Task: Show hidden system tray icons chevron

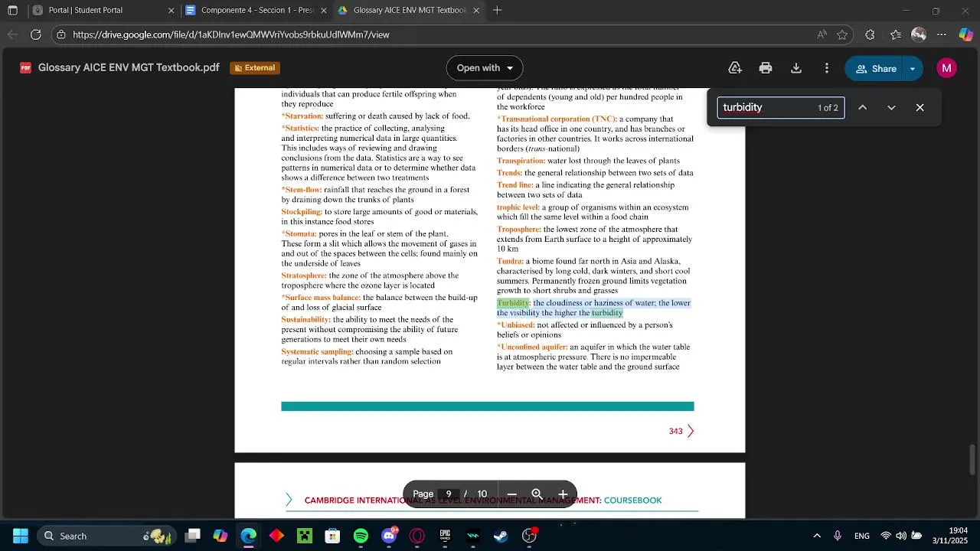Action: [x=817, y=536]
